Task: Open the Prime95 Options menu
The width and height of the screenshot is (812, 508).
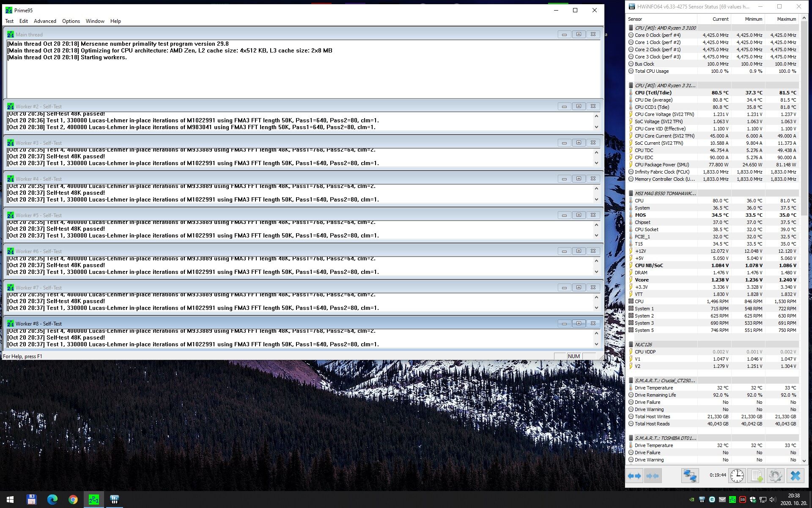Action: [71, 21]
